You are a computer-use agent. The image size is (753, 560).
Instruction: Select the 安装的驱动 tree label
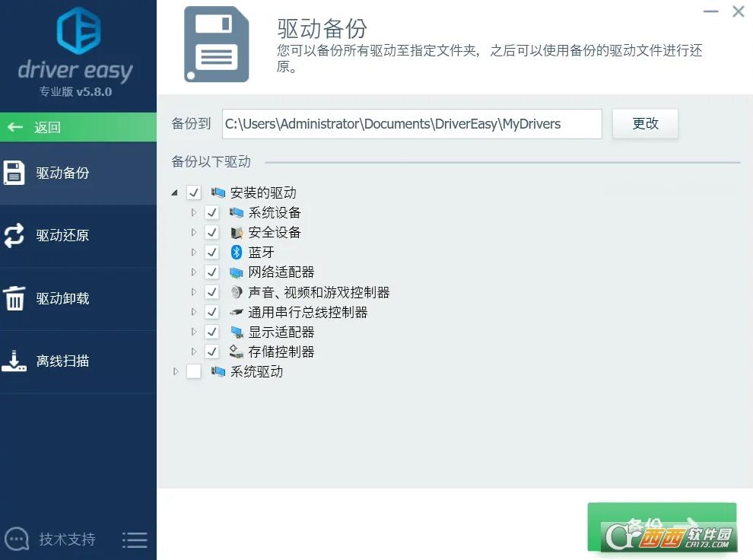click(263, 192)
